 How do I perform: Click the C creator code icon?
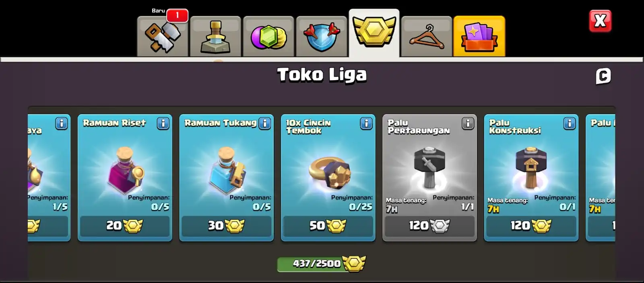[603, 76]
